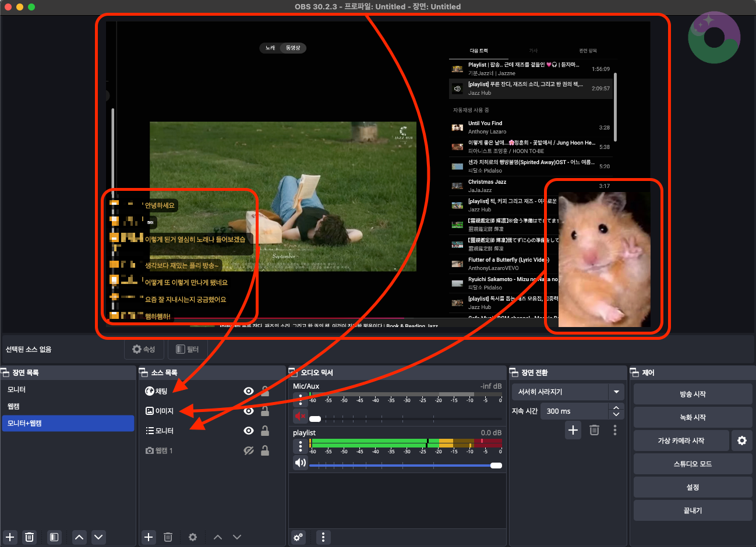Mute the playlist audio channel speaker icon
This screenshot has height=547, width=756.
click(301, 463)
